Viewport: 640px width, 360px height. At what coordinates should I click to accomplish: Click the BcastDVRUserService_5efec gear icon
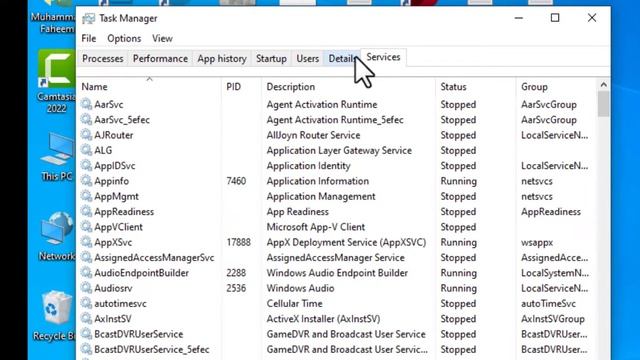coord(86,349)
